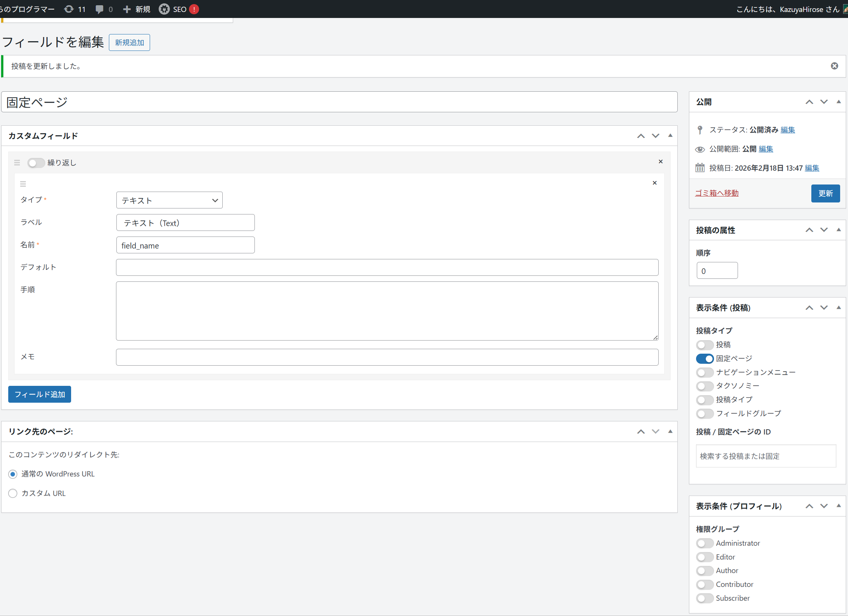This screenshot has width=848, height=616.
Task: Remove the field group with outer X icon
Action: coord(661,161)
